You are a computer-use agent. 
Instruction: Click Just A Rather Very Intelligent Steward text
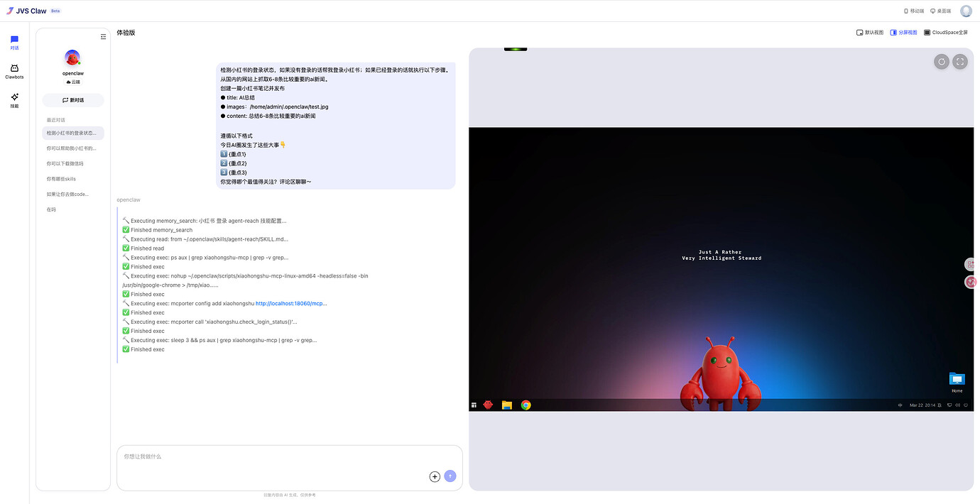722,255
